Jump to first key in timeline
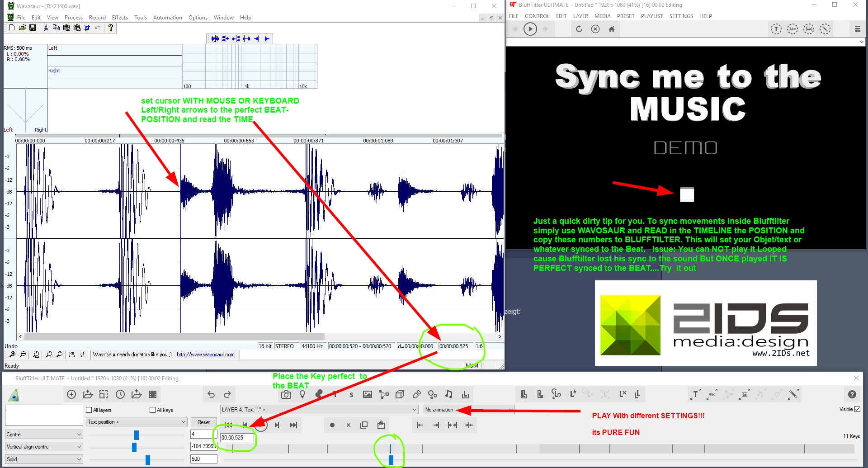This screenshot has height=468, width=868. pyautogui.click(x=228, y=425)
